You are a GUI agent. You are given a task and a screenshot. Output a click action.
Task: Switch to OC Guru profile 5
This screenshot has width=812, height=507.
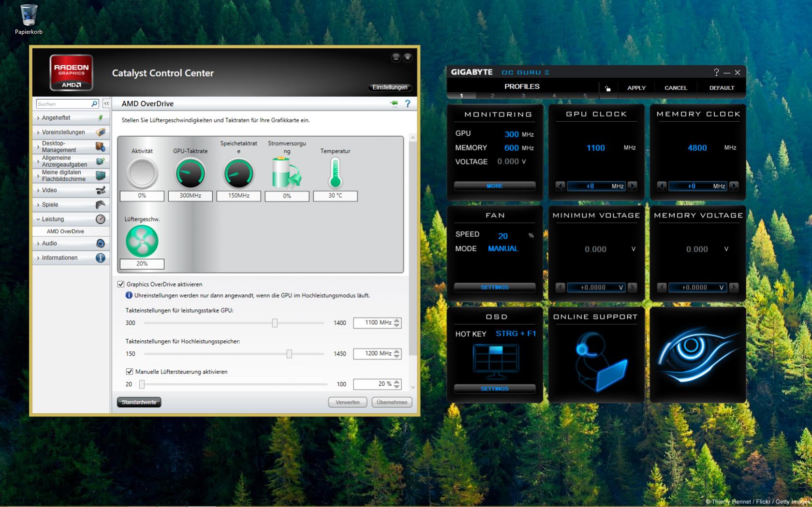point(585,96)
